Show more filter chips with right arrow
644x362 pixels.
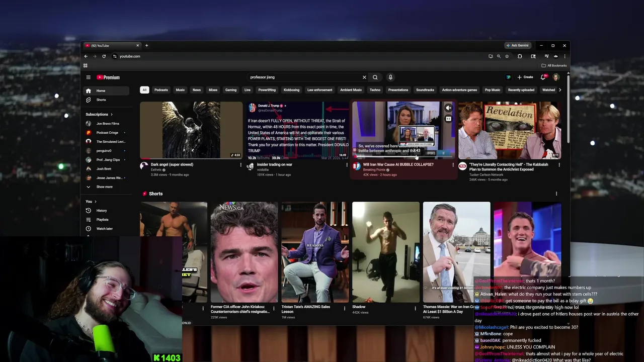coord(560,90)
